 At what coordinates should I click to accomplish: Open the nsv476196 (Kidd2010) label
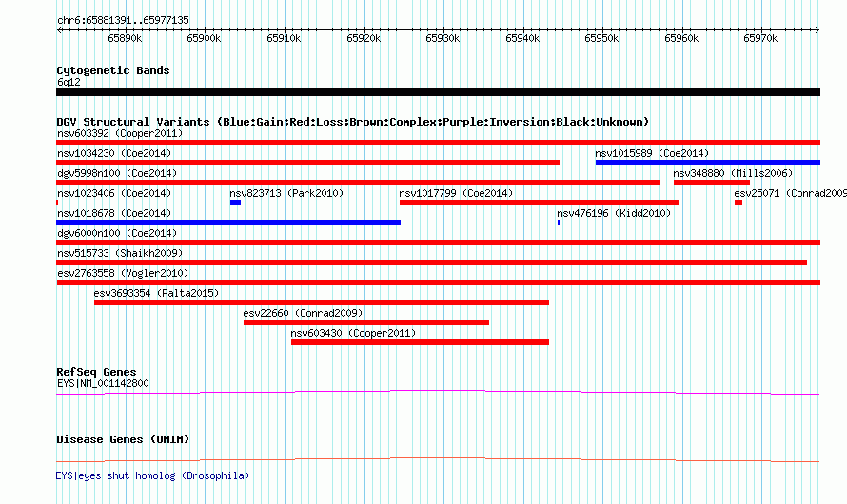614,213
